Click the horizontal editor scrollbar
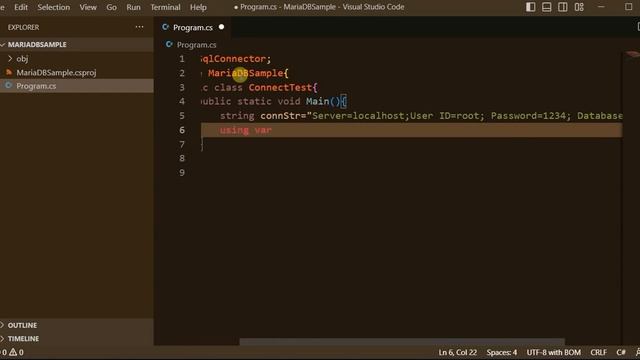Screen dimensions: 640x360 [x=402, y=342]
